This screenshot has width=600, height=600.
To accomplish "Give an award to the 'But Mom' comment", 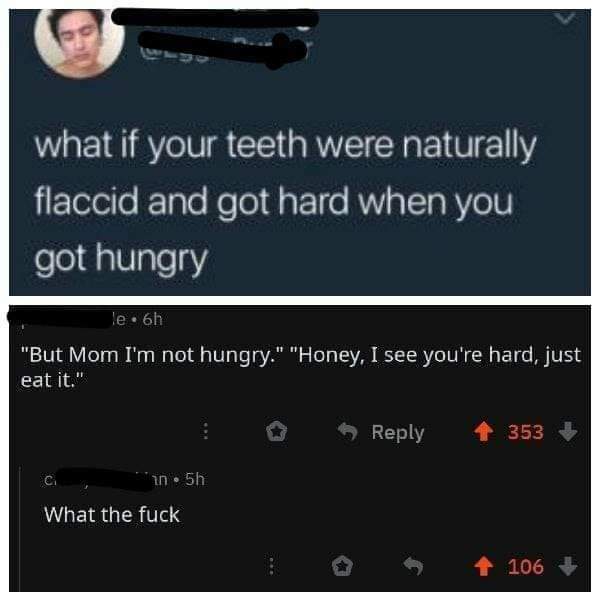I will click(276, 431).
